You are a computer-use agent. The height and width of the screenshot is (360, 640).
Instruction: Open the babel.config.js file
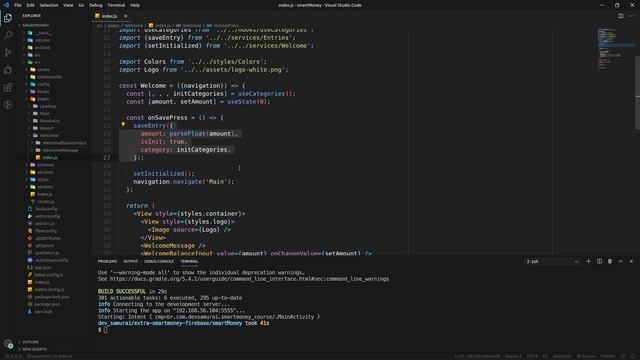(x=49, y=275)
